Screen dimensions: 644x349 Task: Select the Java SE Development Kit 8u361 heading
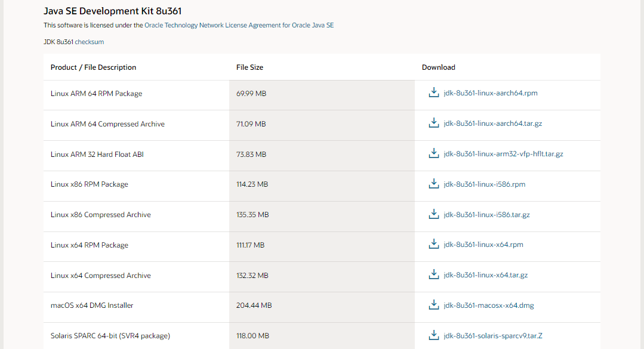tap(113, 11)
